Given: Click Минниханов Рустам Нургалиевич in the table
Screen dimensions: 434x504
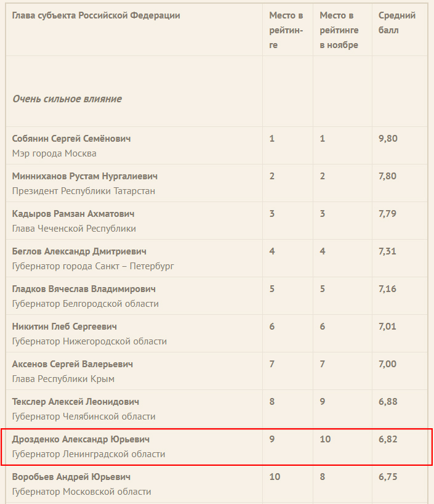Looking at the screenshot, I should coord(85,176).
